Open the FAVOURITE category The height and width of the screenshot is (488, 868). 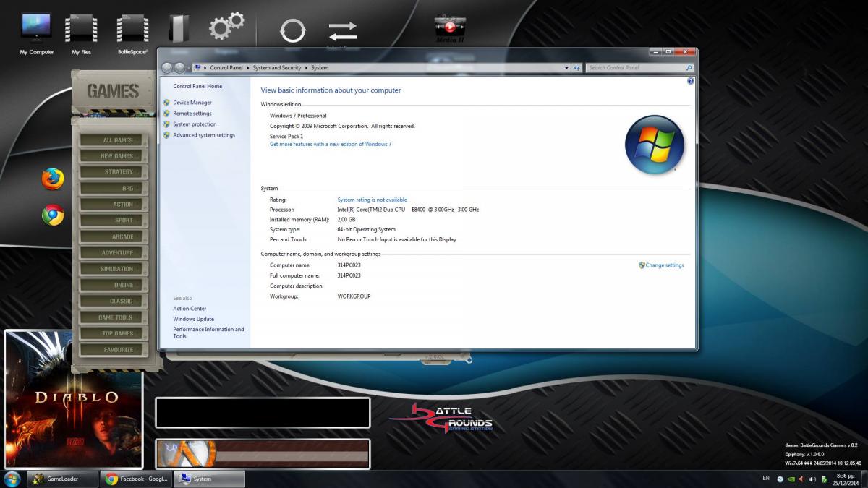114,350
